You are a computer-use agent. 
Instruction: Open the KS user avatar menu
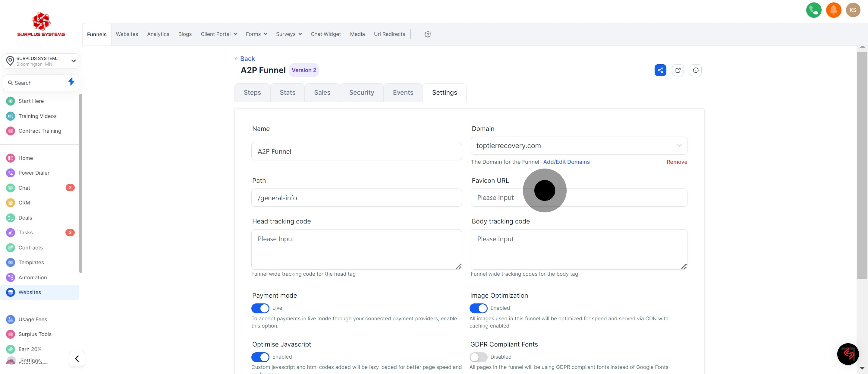click(x=853, y=10)
